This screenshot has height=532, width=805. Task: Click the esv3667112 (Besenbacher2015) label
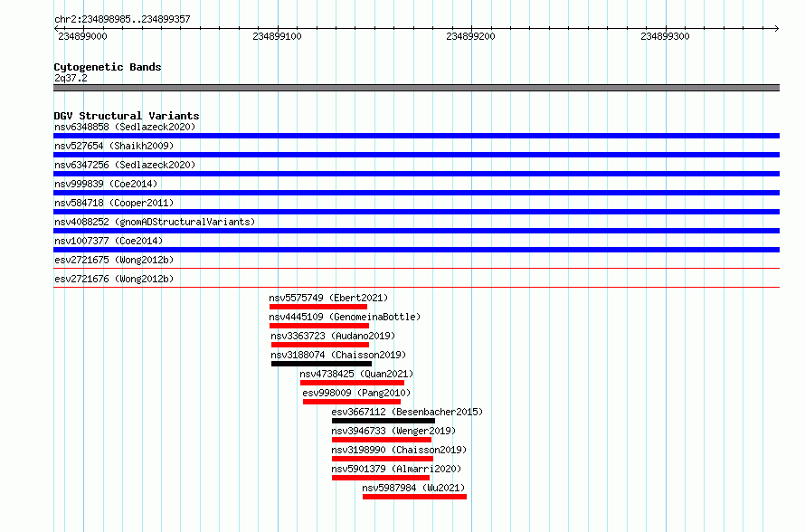407,412
